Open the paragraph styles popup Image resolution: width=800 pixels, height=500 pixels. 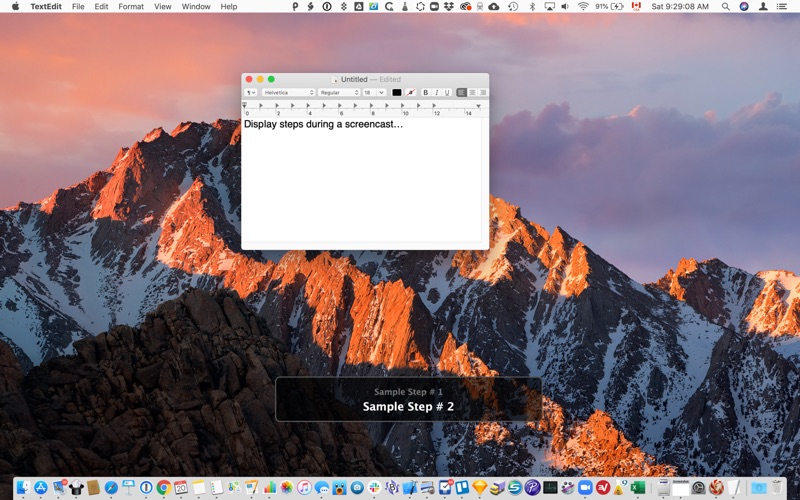(x=251, y=92)
